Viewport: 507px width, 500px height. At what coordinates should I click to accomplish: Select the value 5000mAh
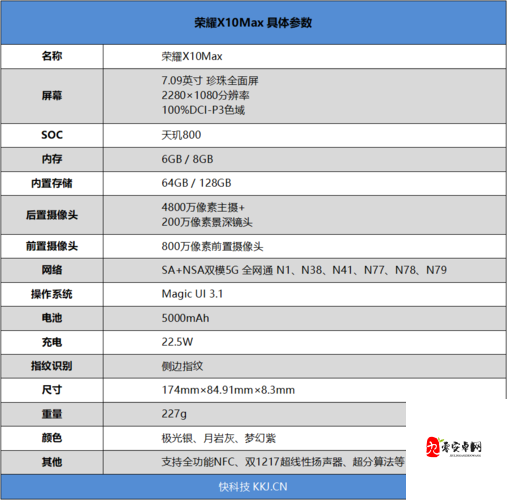(185, 318)
